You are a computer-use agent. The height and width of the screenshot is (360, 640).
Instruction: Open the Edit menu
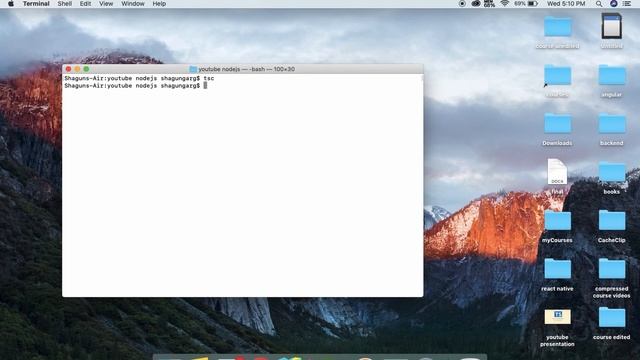click(x=85, y=4)
